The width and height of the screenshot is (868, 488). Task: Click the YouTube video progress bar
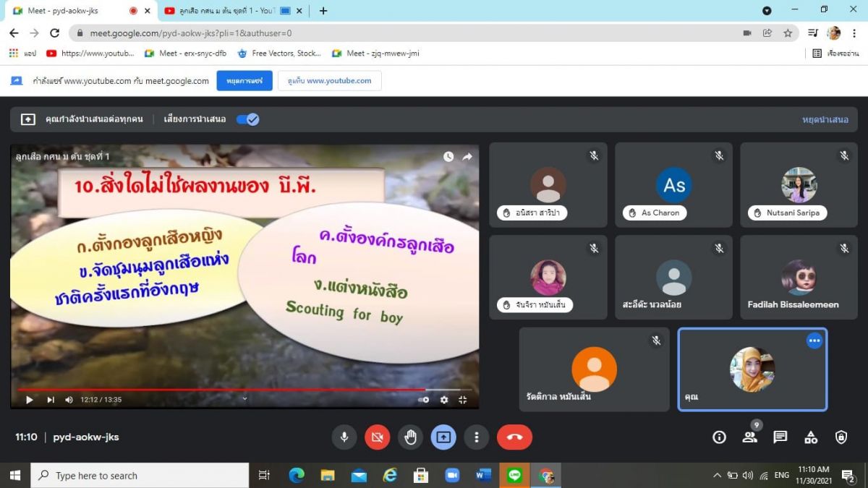click(217, 390)
